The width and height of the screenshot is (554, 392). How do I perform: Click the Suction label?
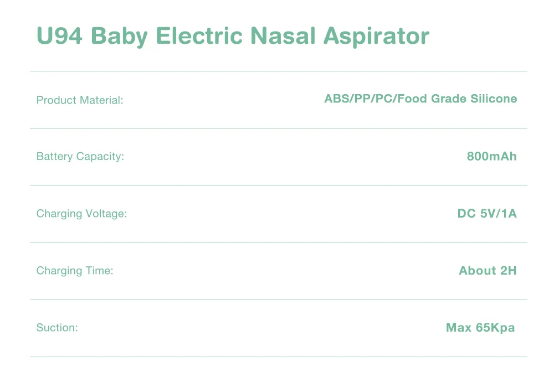[57, 328]
